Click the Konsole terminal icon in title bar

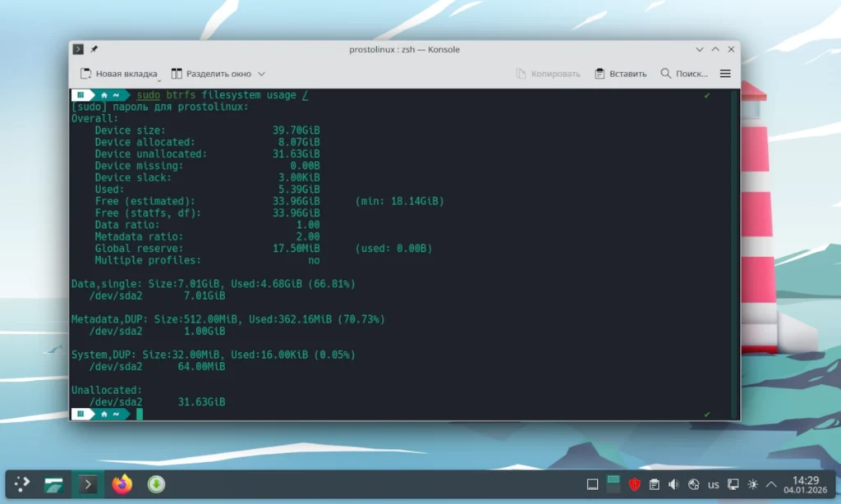[x=78, y=49]
